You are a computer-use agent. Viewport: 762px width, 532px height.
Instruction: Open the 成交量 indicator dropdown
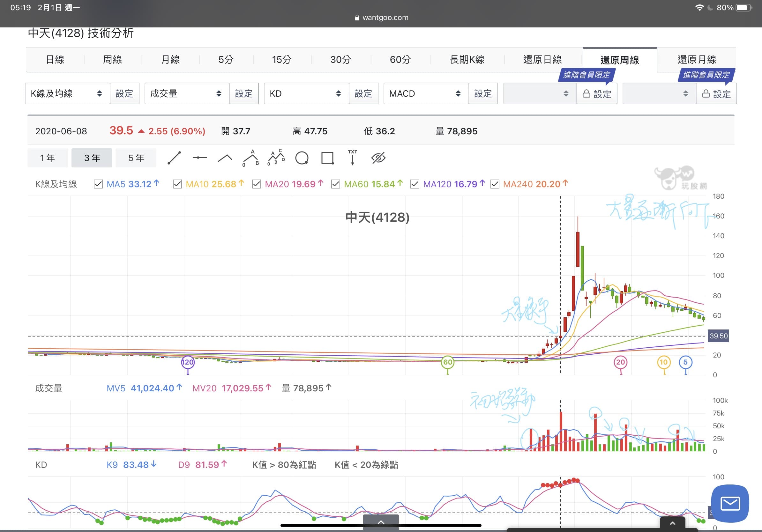pyautogui.click(x=187, y=93)
